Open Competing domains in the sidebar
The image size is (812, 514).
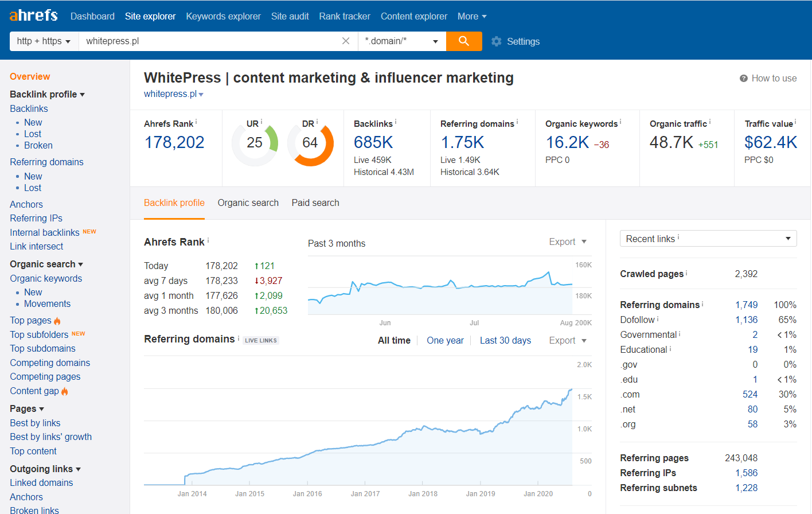pyautogui.click(x=50, y=363)
